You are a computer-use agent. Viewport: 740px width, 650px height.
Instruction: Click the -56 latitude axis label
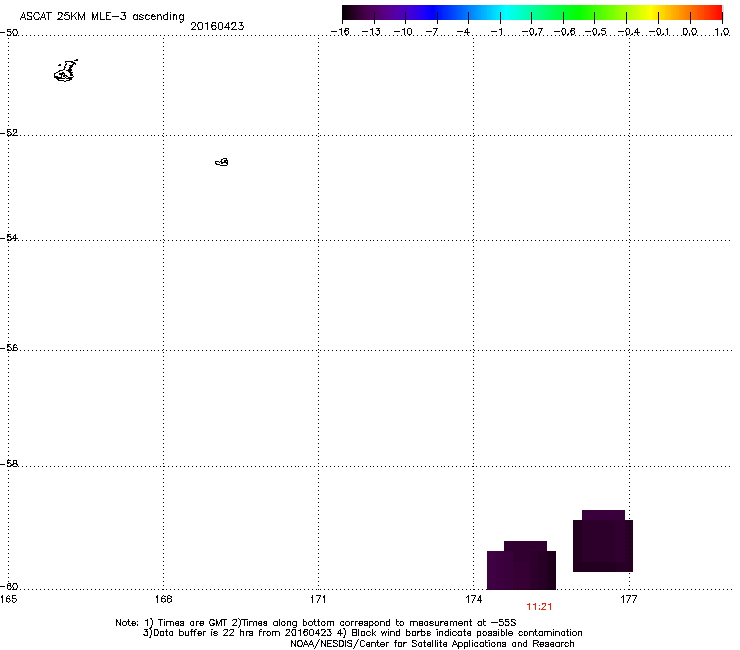(x=9, y=347)
